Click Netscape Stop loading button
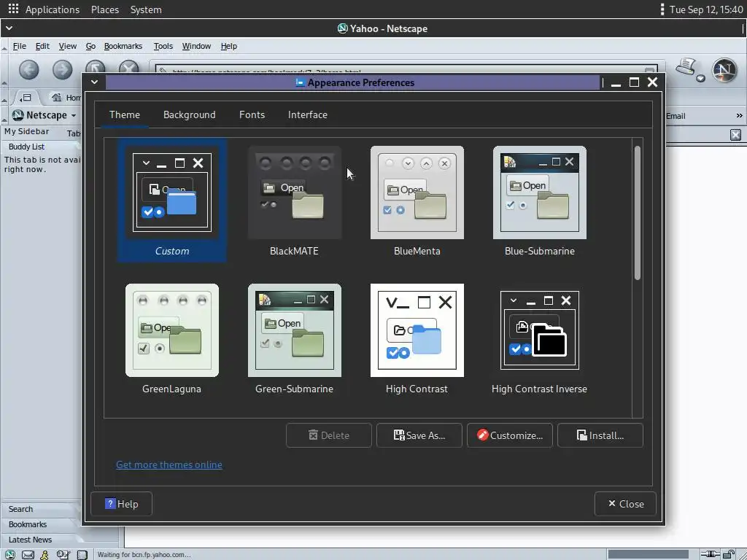The image size is (747, 560). [x=128, y=67]
